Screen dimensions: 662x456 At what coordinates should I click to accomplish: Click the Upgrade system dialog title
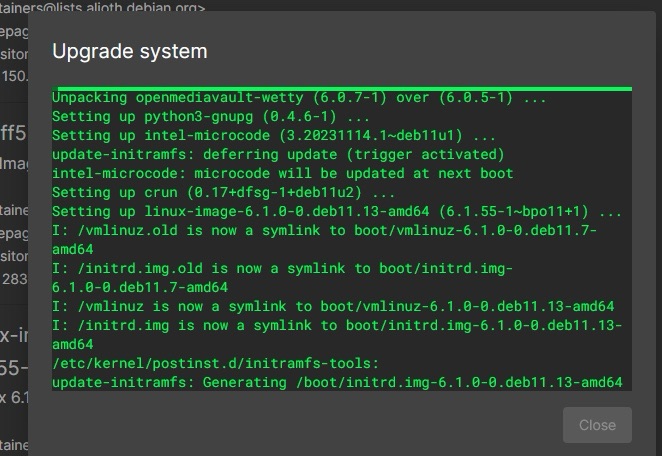[x=130, y=51]
